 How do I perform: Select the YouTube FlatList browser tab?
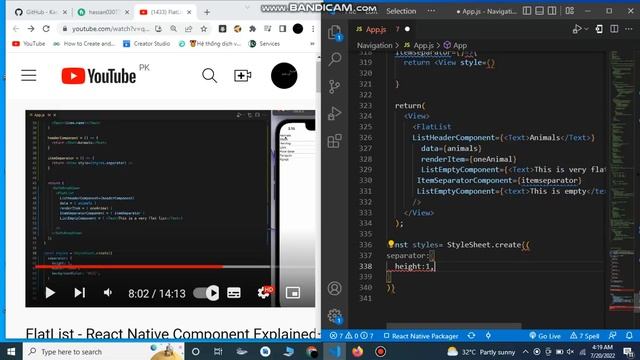(166, 12)
